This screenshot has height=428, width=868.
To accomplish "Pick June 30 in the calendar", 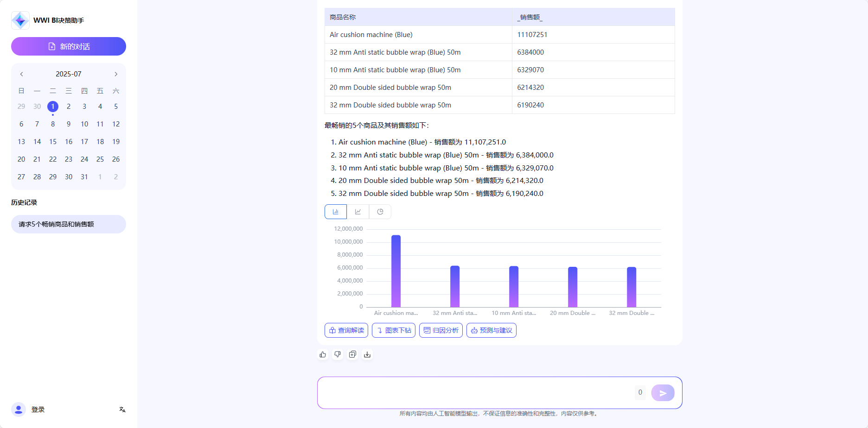I will [37, 107].
